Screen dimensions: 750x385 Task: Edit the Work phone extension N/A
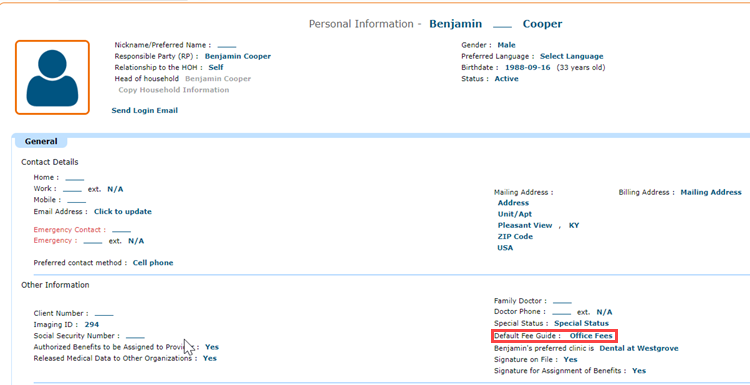pyautogui.click(x=115, y=189)
